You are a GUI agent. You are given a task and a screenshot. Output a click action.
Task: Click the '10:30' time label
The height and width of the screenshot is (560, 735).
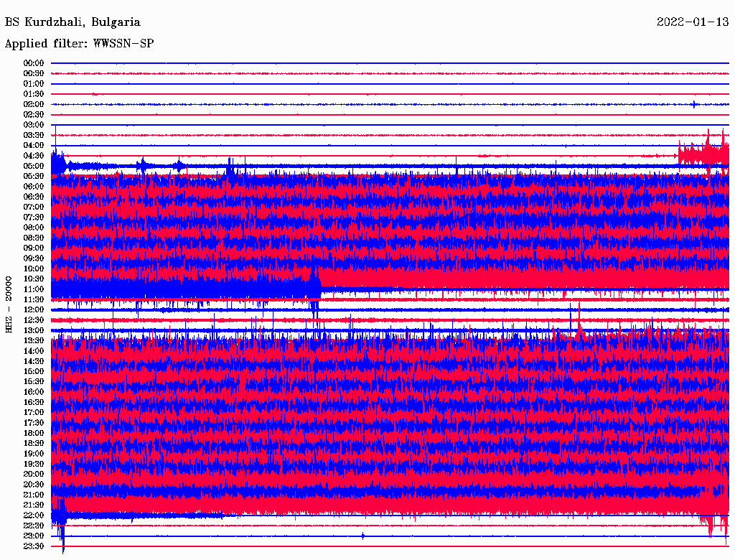click(33, 279)
